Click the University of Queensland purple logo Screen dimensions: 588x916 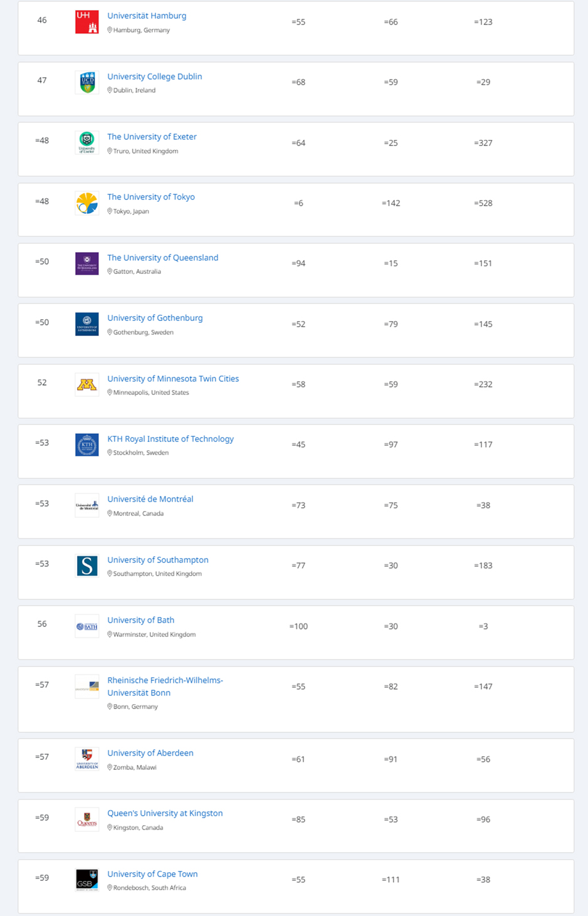coord(87,264)
